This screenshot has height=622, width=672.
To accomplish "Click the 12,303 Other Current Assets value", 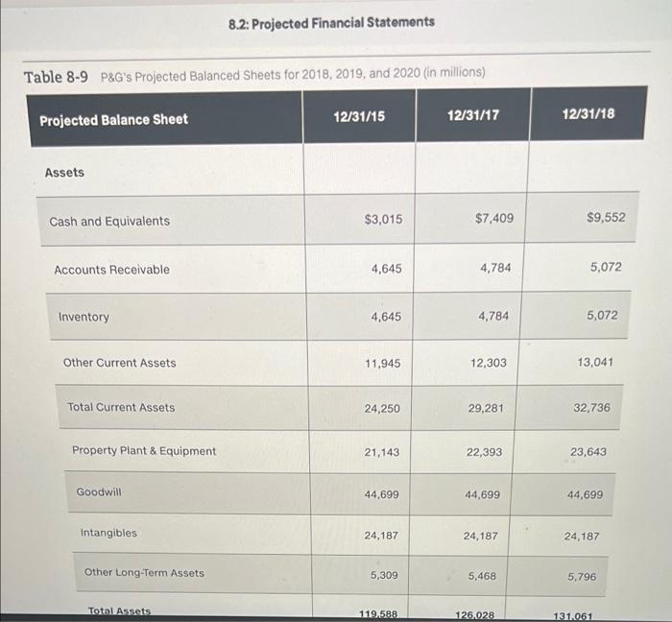I will (x=489, y=363).
